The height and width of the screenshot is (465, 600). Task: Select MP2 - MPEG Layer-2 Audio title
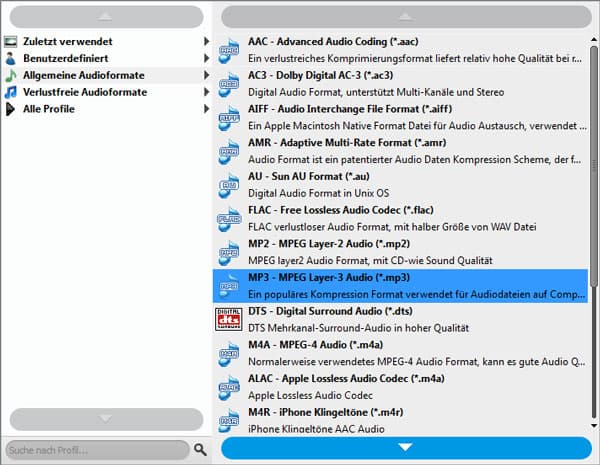tap(329, 244)
